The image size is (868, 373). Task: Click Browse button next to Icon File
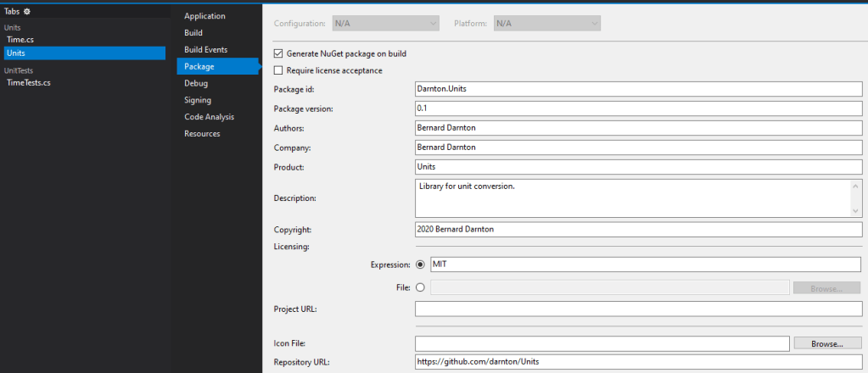(826, 343)
